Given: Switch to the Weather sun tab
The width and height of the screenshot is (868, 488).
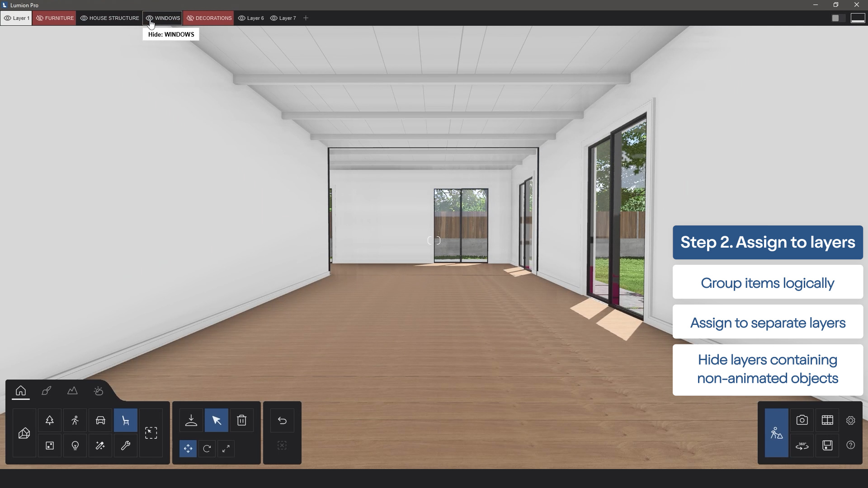Looking at the screenshot, I should pos(99,391).
